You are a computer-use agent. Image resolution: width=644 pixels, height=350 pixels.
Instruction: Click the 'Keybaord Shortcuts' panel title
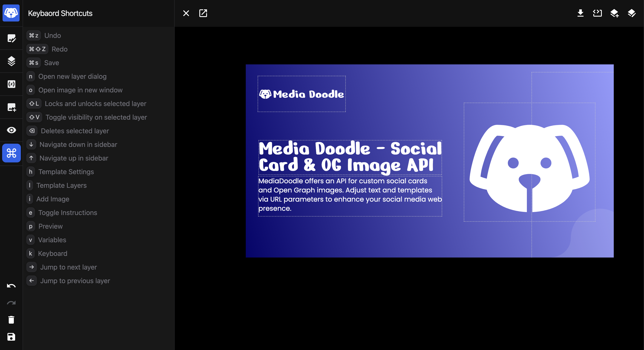60,13
